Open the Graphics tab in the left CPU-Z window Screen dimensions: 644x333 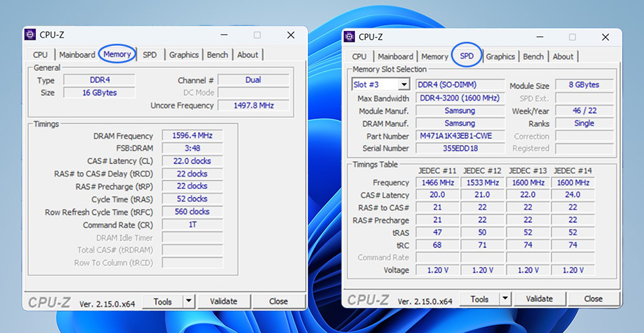coord(184,55)
